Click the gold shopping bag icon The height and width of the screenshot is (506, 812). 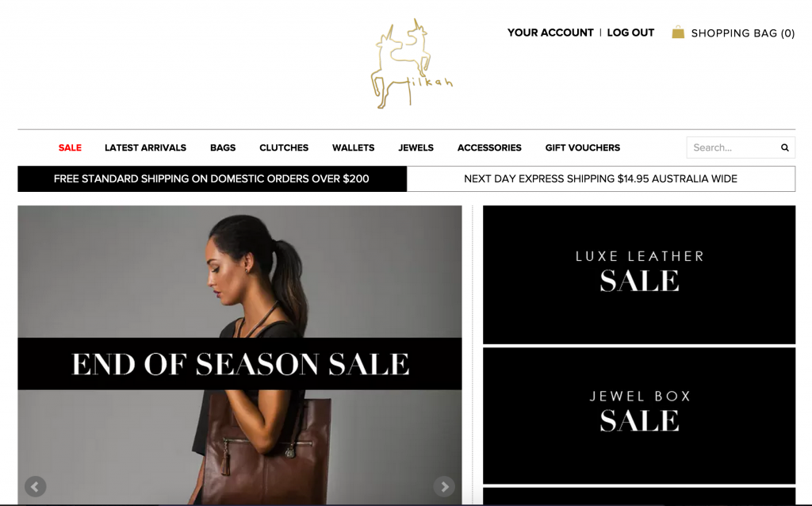point(678,32)
